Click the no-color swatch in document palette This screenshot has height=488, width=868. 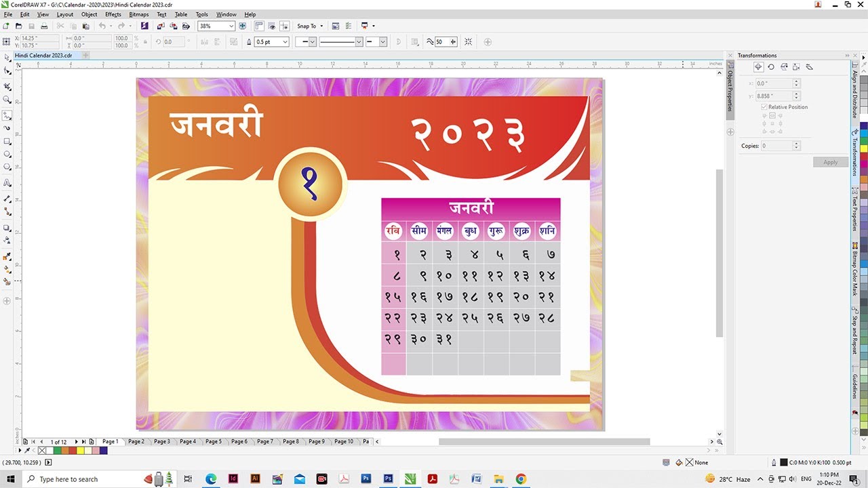(x=42, y=451)
